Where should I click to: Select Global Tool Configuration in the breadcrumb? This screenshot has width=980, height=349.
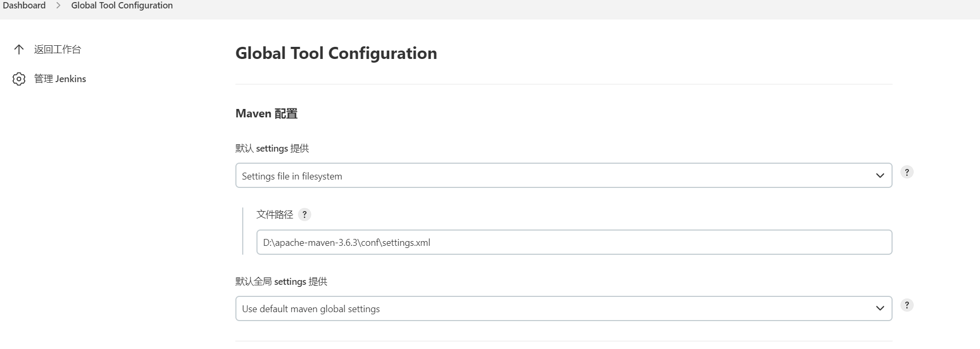coord(122,5)
